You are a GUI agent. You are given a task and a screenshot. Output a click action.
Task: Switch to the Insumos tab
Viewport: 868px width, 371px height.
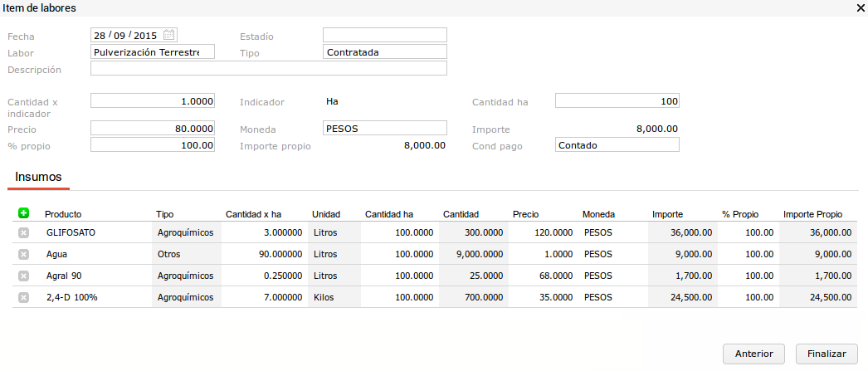[38, 177]
